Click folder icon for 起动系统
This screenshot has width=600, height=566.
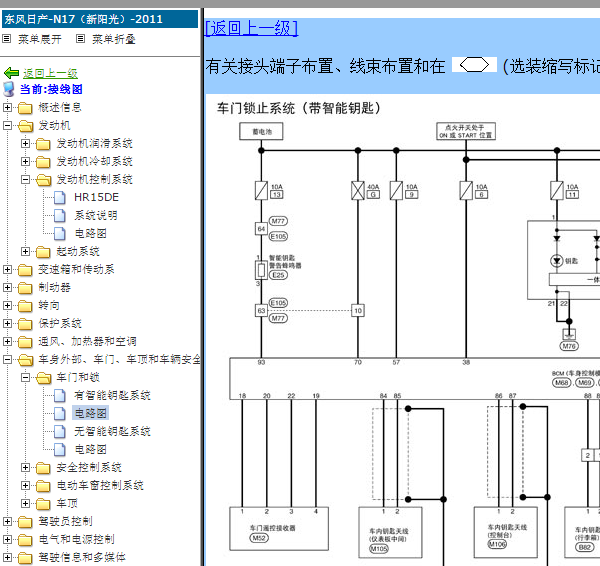43,252
